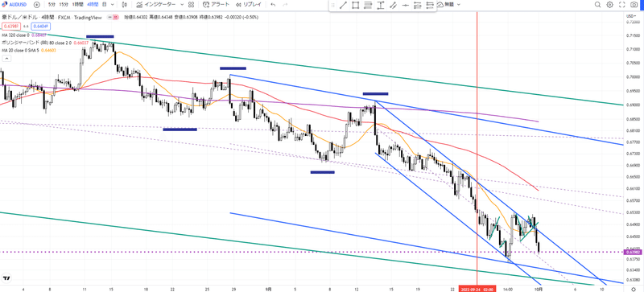Select the trend line drawing tool
The width and height of the screenshot is (644, 292).
[x=343, y=6]
